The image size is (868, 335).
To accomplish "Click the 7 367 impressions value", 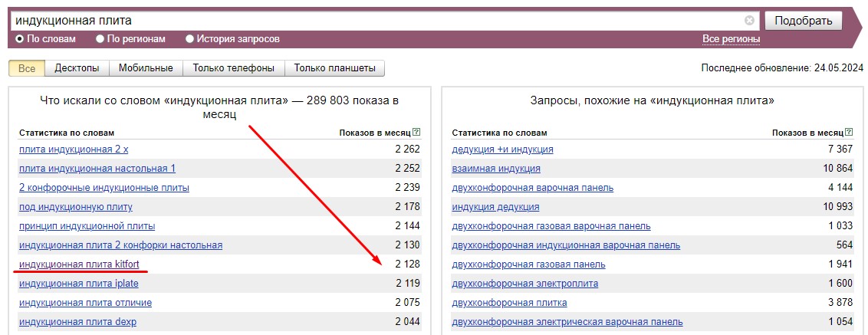I will (x=840, y=149).
